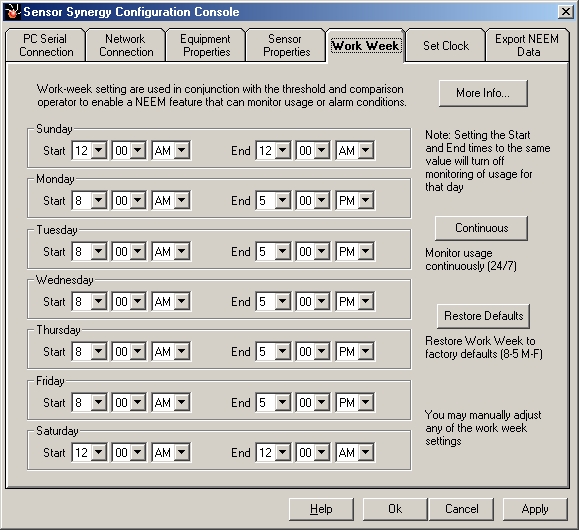The width and height of the screenshot is (579, 530).
Task: Select the Sensor Properties tab
Action: pyautogui.click(x=286, y=45)
